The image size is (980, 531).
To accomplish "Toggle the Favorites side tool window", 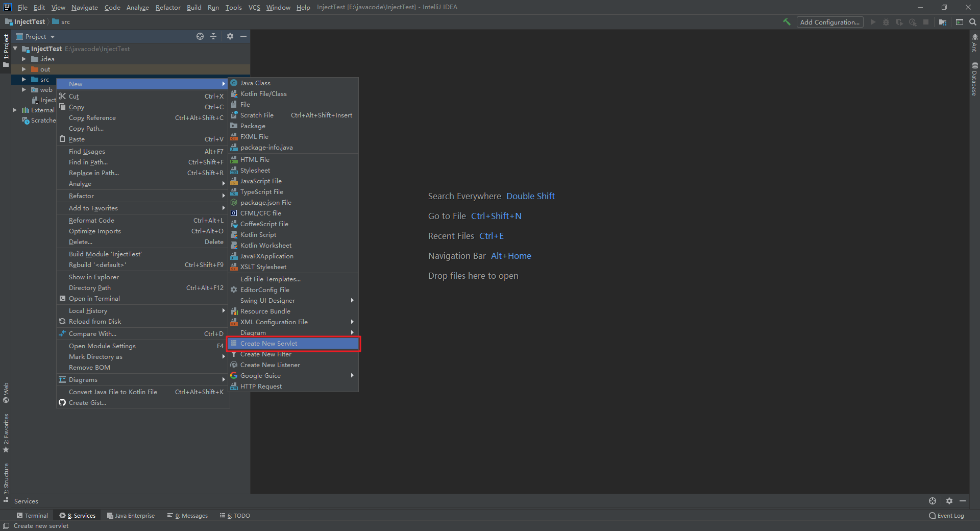I will 6,433.
